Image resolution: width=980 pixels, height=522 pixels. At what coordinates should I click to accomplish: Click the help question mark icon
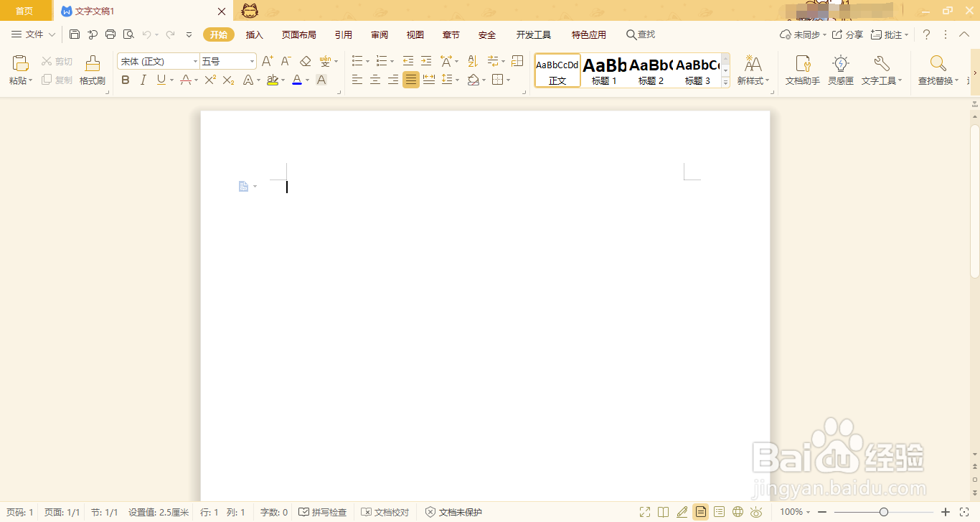click(926, 34)
